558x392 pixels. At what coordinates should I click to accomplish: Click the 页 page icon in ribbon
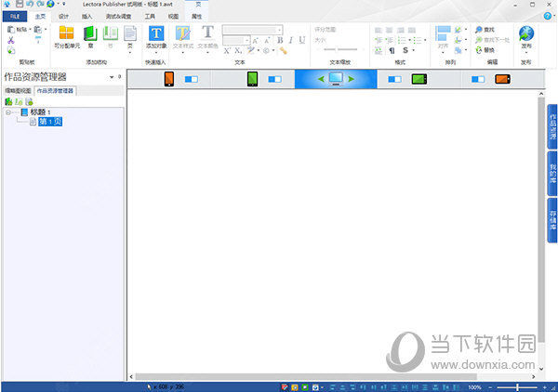pyautogui.click(x=130, y=33)
